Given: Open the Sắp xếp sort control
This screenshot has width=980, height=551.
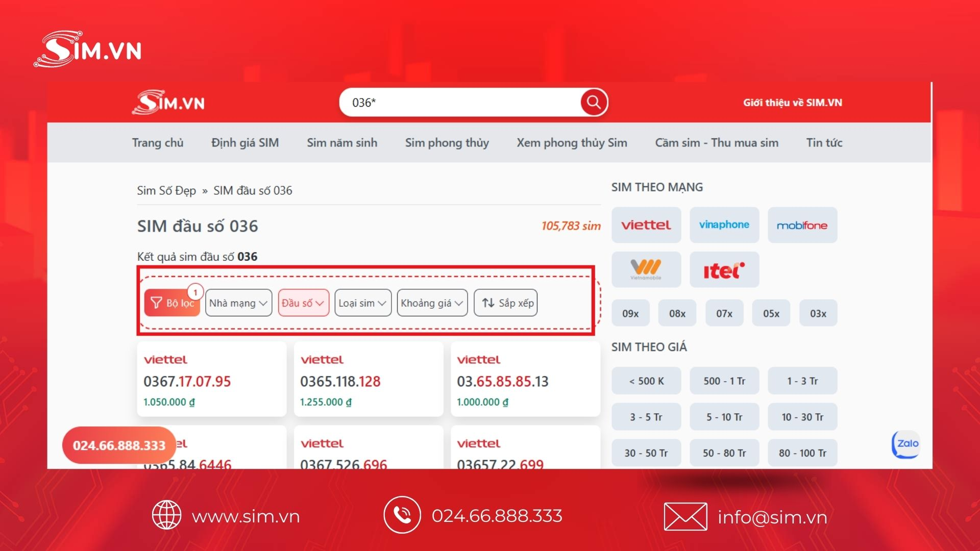Looking at the screenshot, I should click(x=505, y=303).
